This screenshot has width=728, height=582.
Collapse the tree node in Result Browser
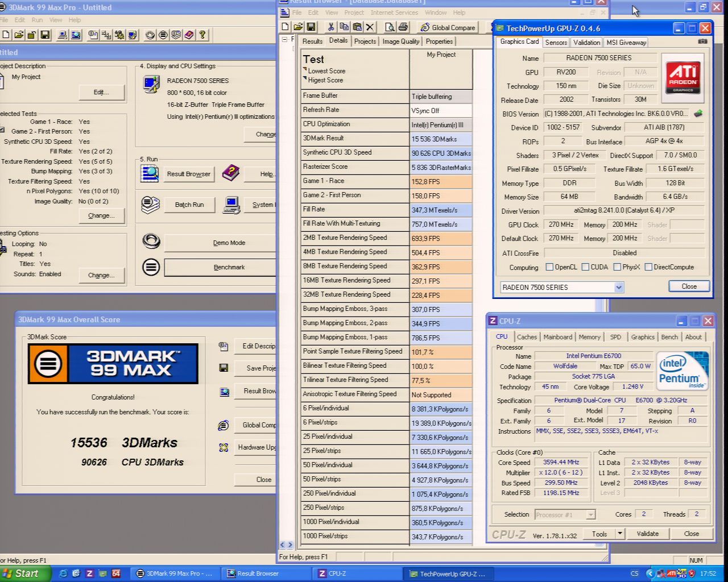pyautogui.click(x=285, y=39)
